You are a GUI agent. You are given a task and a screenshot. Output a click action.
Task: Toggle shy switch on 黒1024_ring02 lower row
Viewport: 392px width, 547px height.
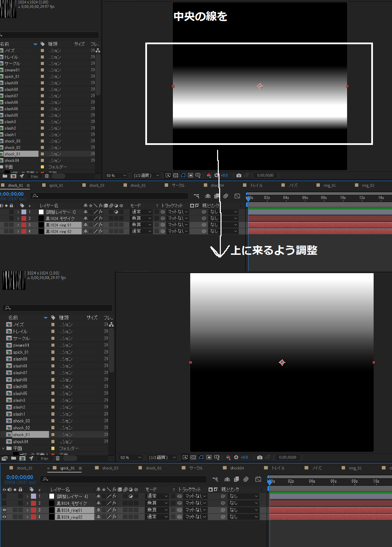point(98,517)
